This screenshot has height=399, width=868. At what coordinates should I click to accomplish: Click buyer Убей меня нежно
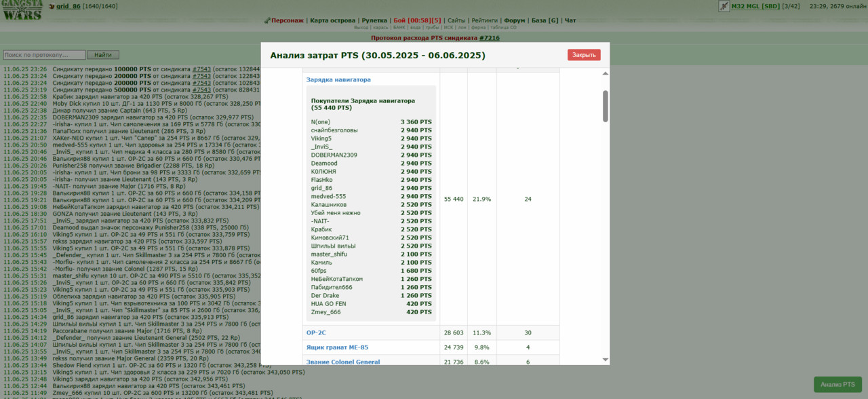pyautogui.click(x=336, y=213)
